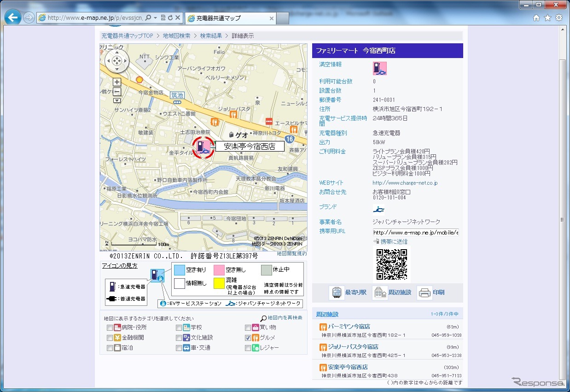Expand the map zoom level dropdown arrow
The width and height of the screenshot is (570, 392).
117,100
